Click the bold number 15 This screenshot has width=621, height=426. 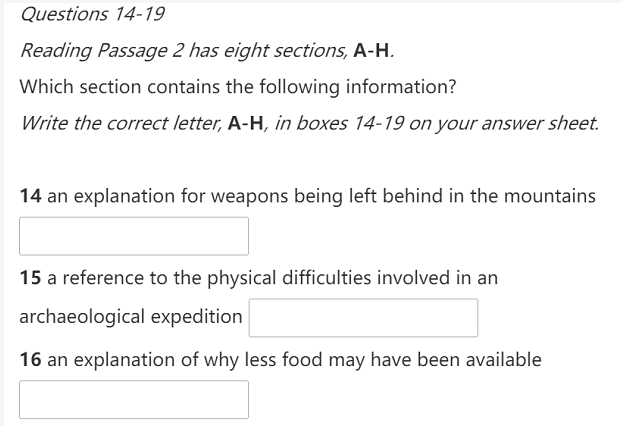click(30, 278)
